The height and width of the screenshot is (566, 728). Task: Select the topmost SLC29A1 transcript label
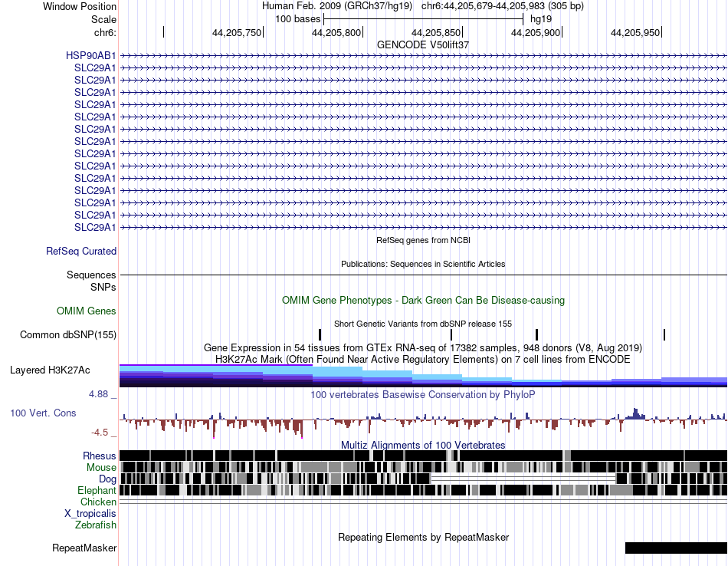point(95,67)
